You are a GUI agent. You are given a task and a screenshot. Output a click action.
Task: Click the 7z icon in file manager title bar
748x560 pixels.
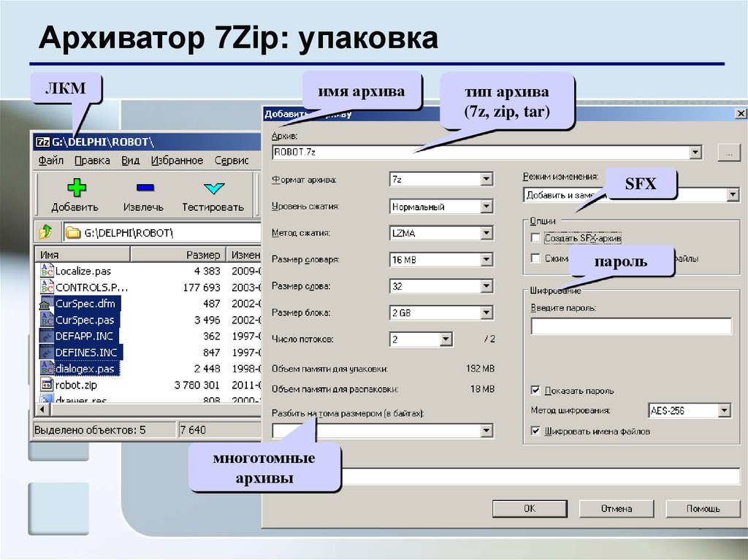pyautogui.click(x=43, y=142)
